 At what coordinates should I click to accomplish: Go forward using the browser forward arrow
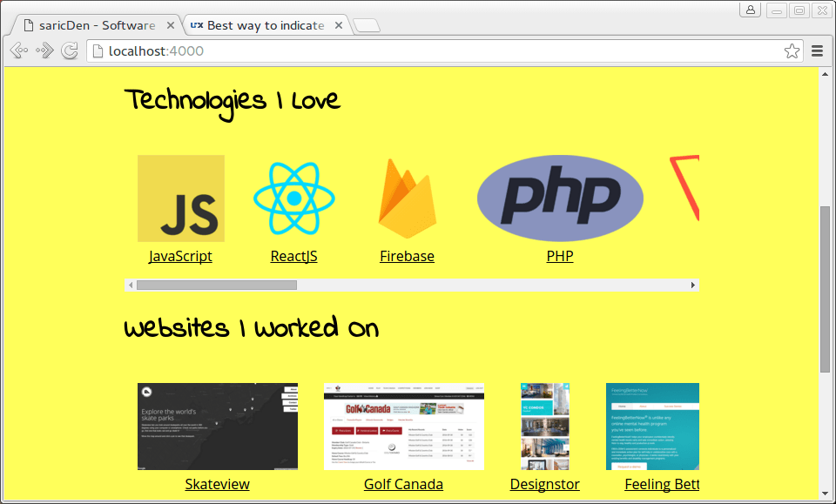pos(44,50)
